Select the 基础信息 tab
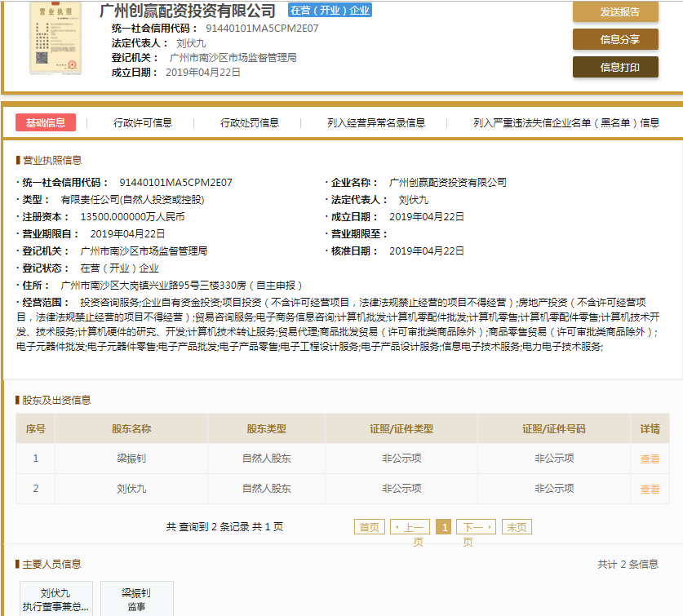 [46, 122]
